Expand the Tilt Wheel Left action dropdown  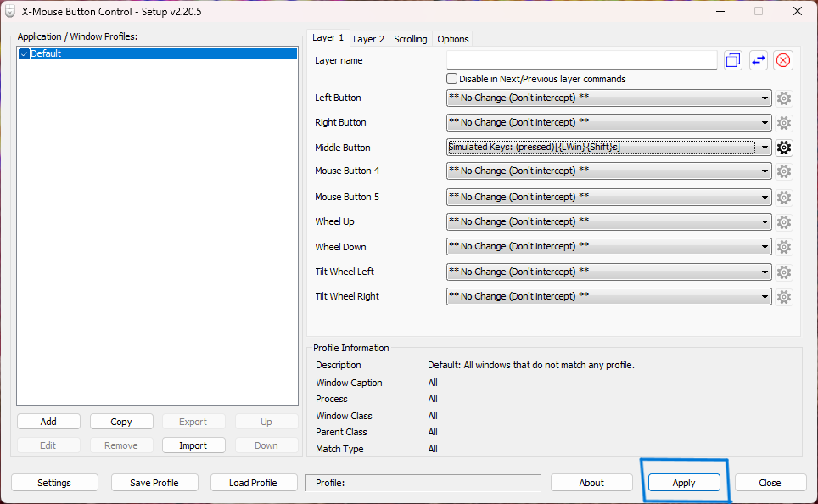[x=608, y=272]
